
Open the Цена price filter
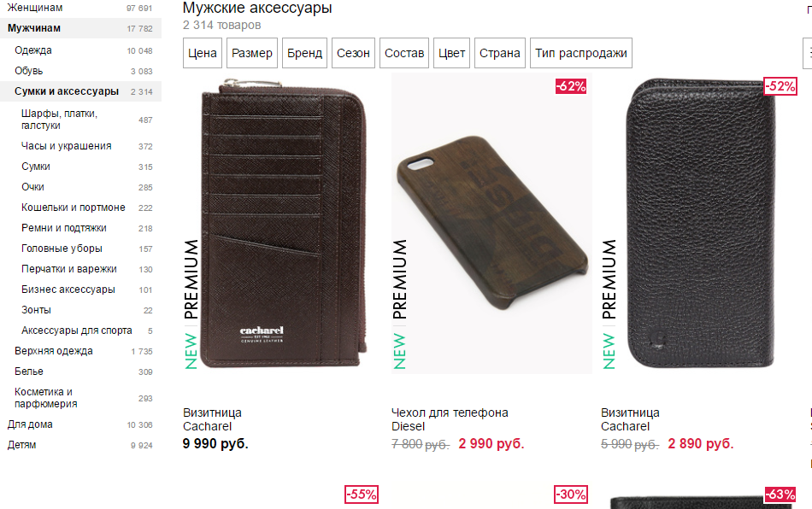click(x=202, y=53)
